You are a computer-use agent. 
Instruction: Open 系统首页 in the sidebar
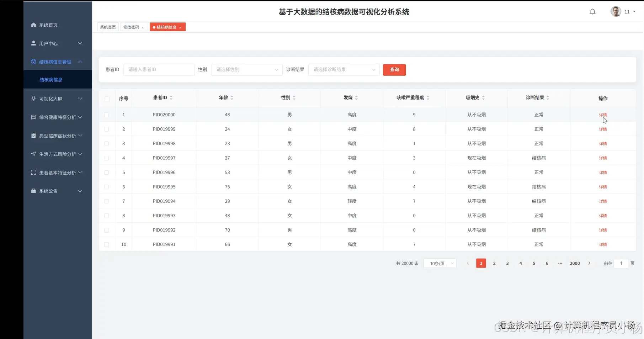48,25
